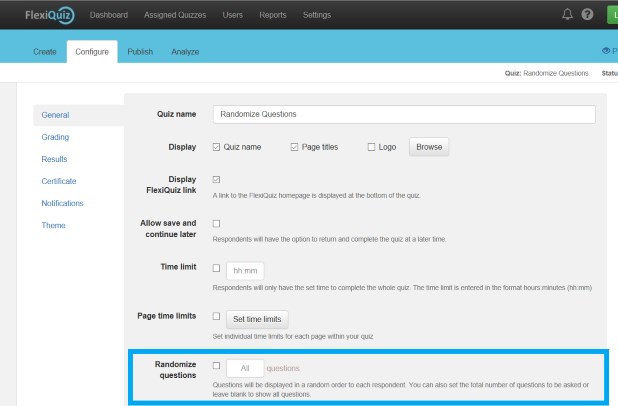Click the 'Quiz: Randomize Questions' header text
This screenshot has height=406, width=618.
546,73
